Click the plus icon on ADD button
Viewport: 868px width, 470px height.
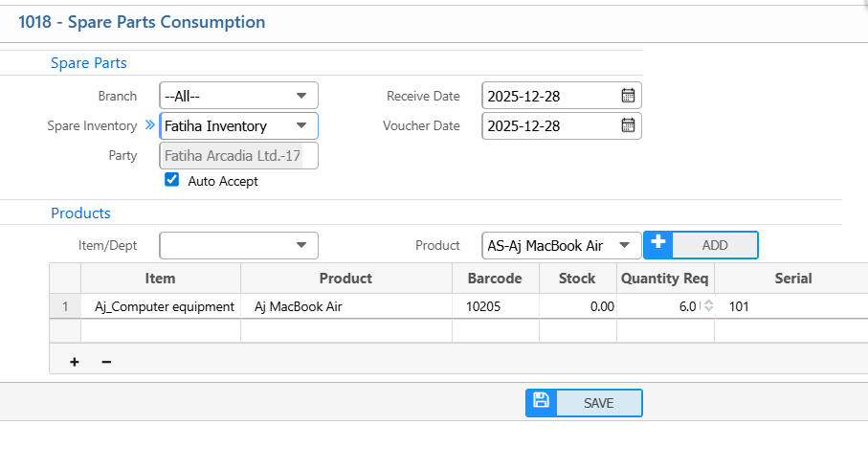(657, 244)
